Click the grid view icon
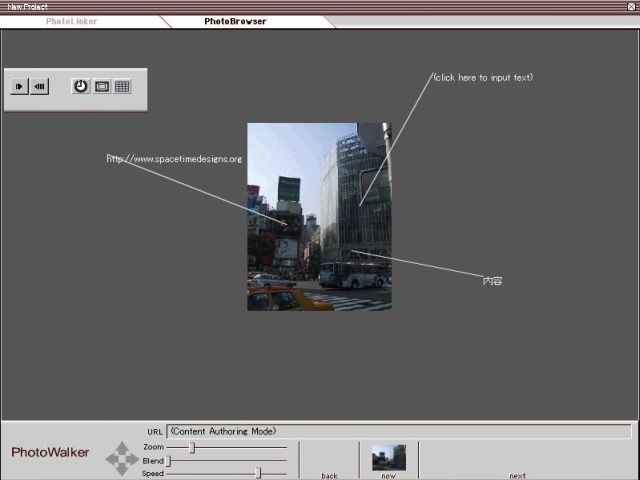 [122, 87]
